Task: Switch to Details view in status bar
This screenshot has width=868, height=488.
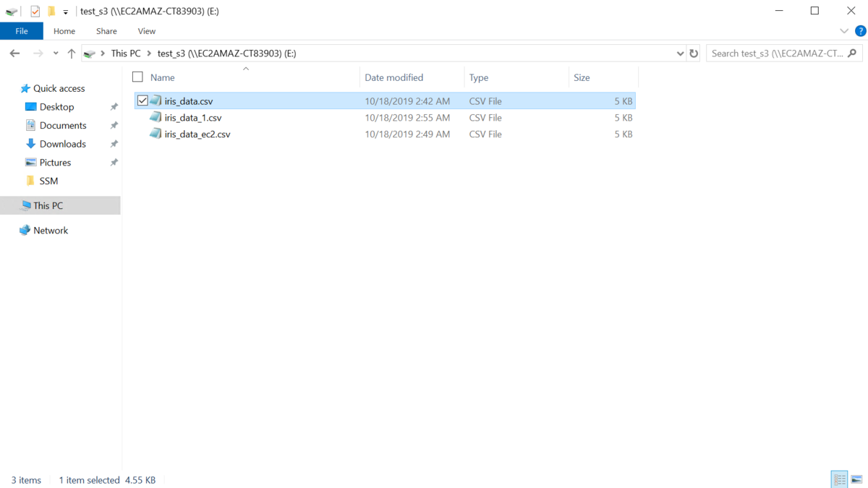Action: [840, 479]
